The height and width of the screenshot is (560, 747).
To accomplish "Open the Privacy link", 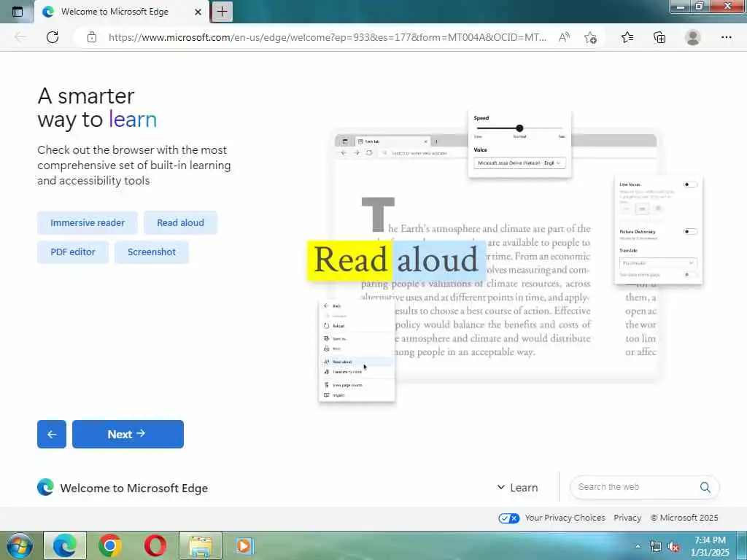I will (x=627, y=518).
